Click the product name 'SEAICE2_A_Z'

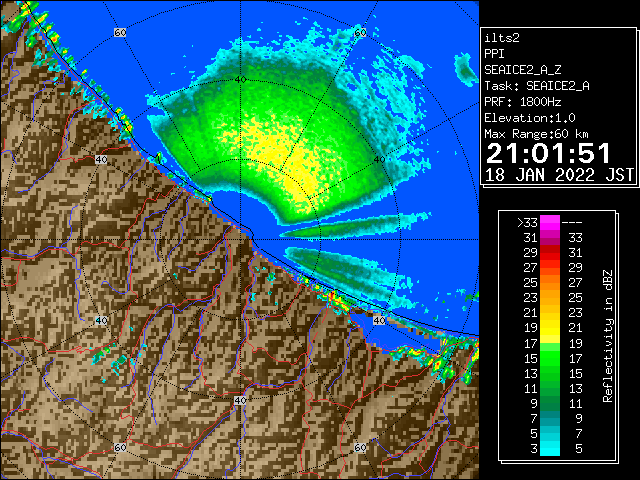(x=522, y=70)
